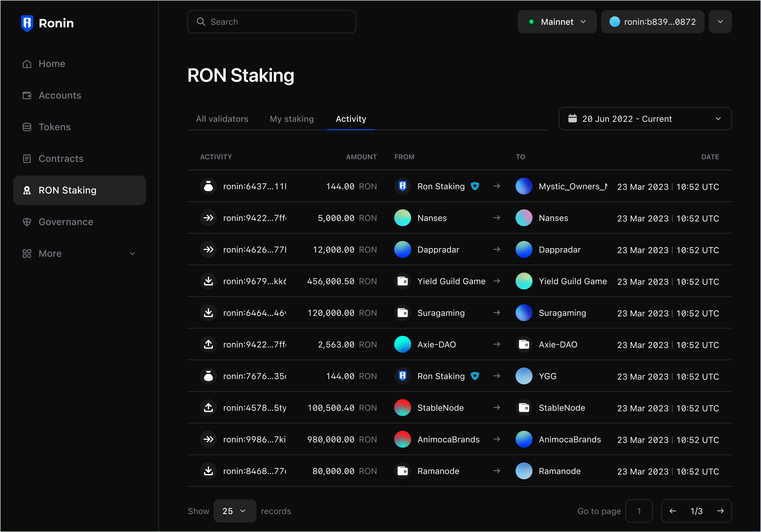Click the unstake icon in the StableNode row
The width and height of the screenshot is (761, 532).
[208, 408]
